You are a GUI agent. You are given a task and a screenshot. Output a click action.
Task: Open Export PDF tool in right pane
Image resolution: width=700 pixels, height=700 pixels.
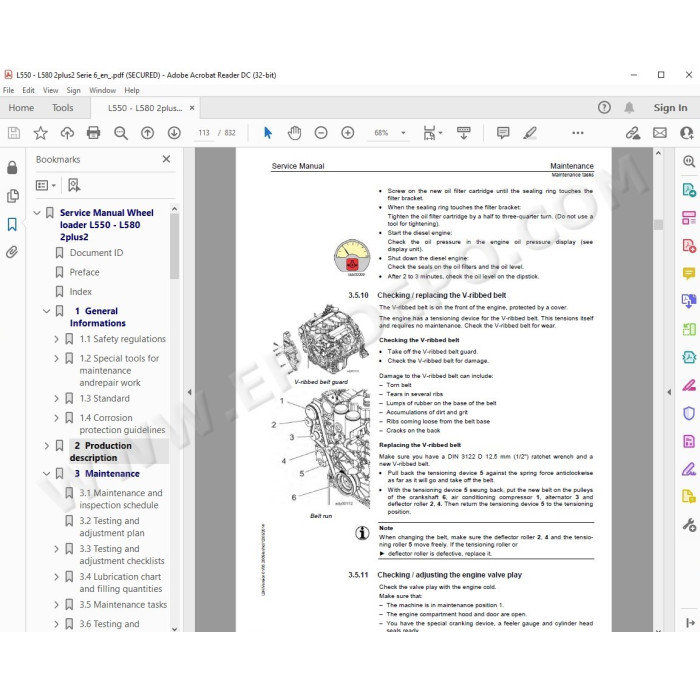tap(689, 189)
